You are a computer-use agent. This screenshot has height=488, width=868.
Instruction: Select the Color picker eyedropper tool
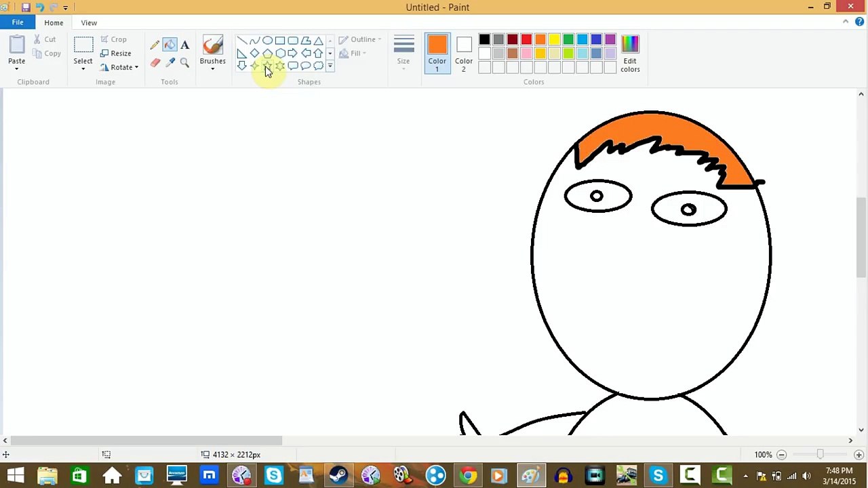[x=170, y=63]
